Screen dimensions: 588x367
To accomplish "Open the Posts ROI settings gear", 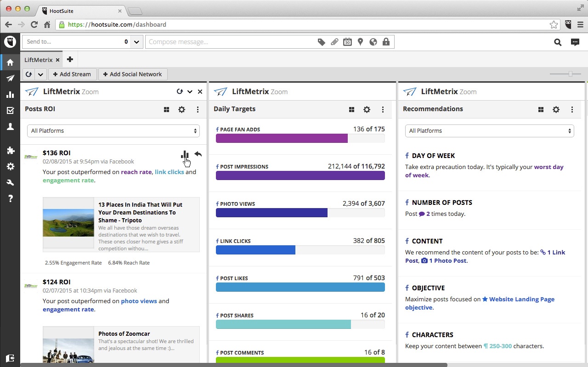I will (x=182, y=109).
